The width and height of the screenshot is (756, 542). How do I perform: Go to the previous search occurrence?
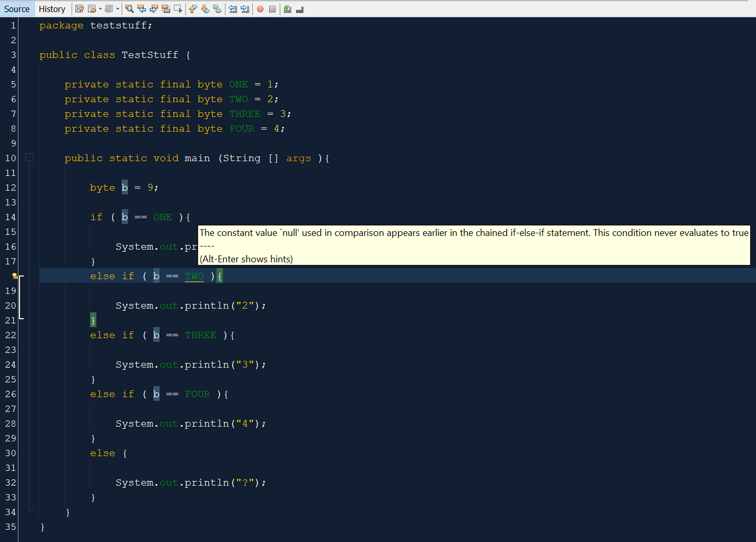click(141, 9)
